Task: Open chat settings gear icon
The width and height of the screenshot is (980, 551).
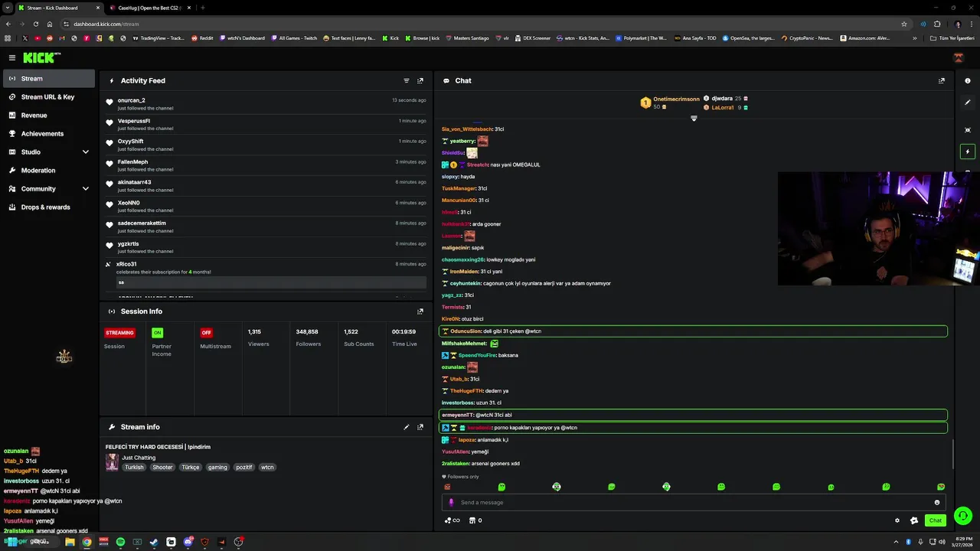Action: coord(897,520)
